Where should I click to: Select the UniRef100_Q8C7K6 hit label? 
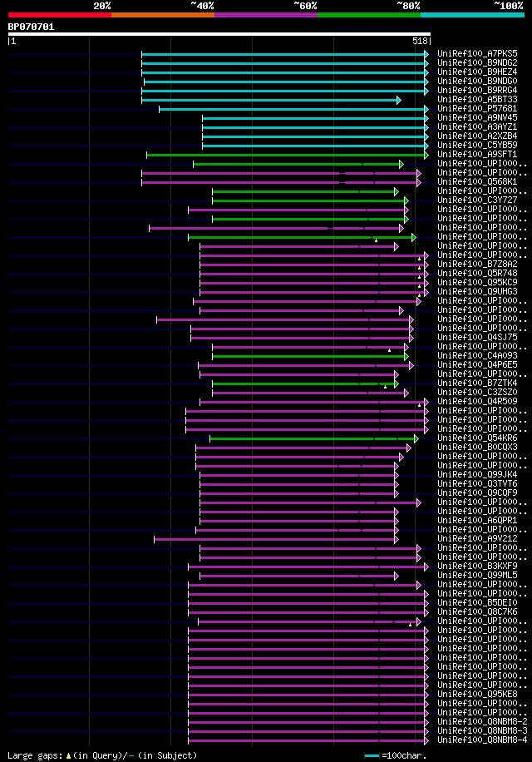coord(477,612)
